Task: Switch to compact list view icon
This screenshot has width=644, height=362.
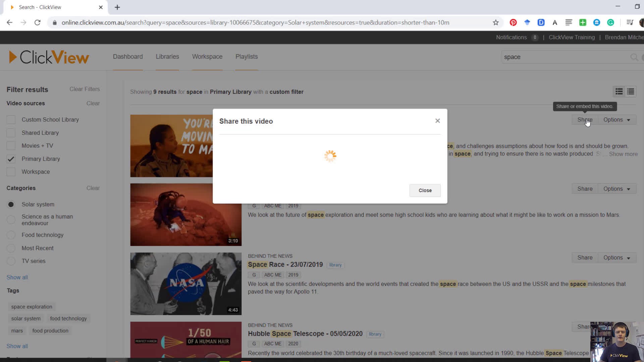Action: point(631,92)
